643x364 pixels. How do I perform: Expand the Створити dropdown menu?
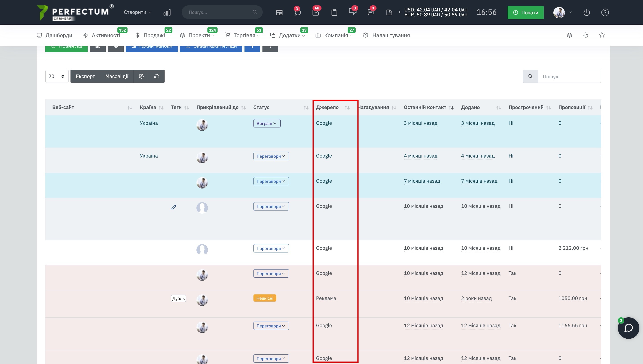tap(137, 12)
